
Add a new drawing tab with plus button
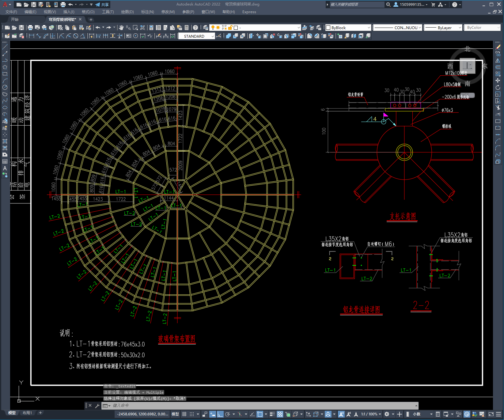[91, 19]
